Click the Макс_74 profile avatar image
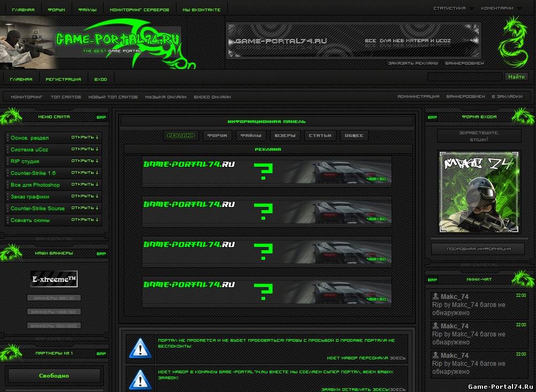Image resolution: width=536 pixels, height=392 pixels. pos(479,192)
